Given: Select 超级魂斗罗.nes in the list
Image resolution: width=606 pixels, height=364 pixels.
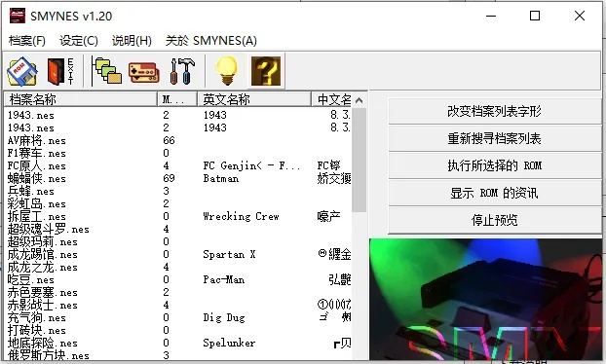Looking at the screenshot, I should coord(49,230).
